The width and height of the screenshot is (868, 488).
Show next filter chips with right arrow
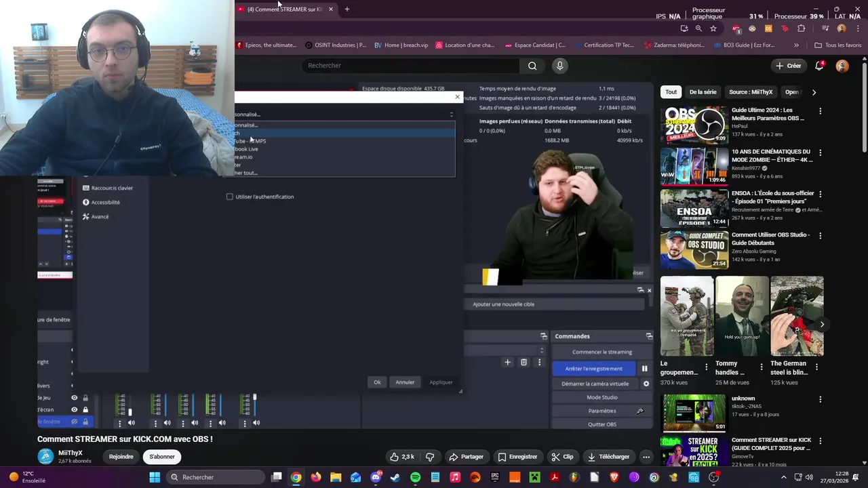[814, 92]
